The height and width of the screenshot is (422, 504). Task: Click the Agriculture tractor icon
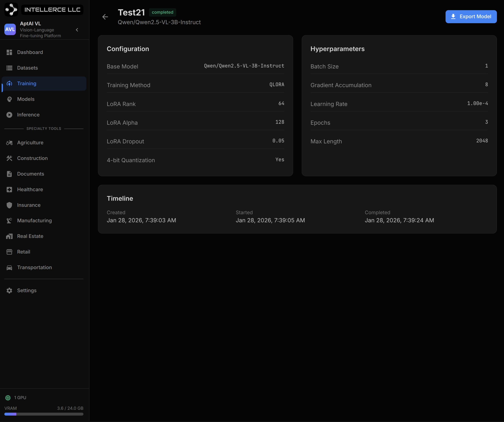point(9,143)
